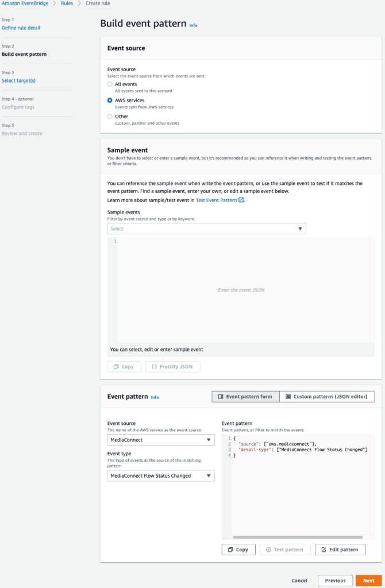Open the Event type dropdown for flow status
Screen dimensions: 385x588
[160, 475]
